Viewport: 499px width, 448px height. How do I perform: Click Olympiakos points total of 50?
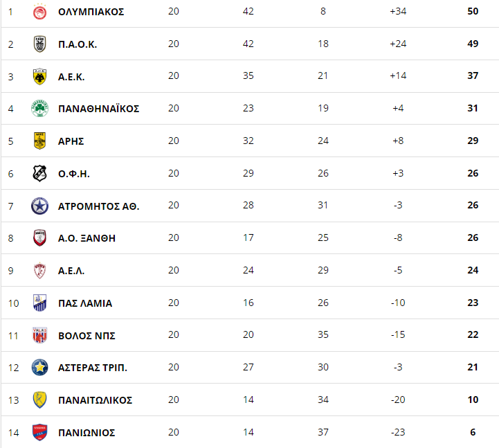click(473, 11)
